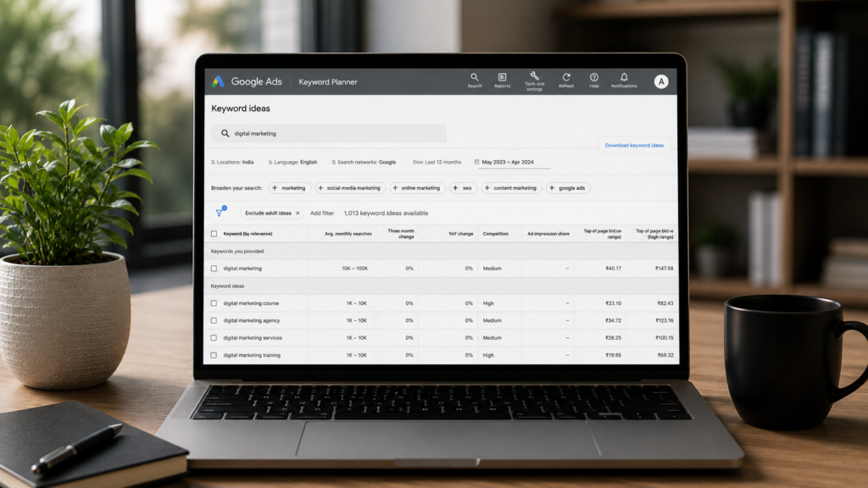This screenshot has width=868, height=488.
Task: Click Medium competition for digital marketing agency
Action: pyautogui.click(x=492, y=320)
